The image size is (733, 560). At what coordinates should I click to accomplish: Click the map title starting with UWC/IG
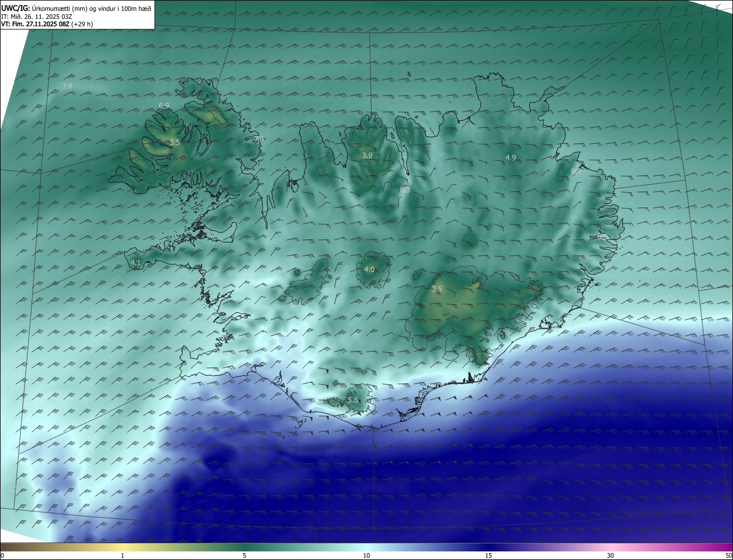coord(76,8)
